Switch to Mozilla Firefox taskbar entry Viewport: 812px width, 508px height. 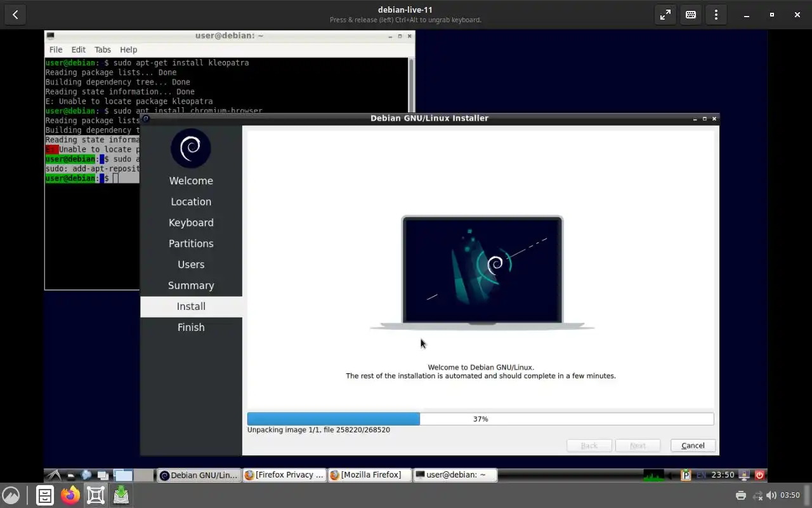click(x=369, y=475)
